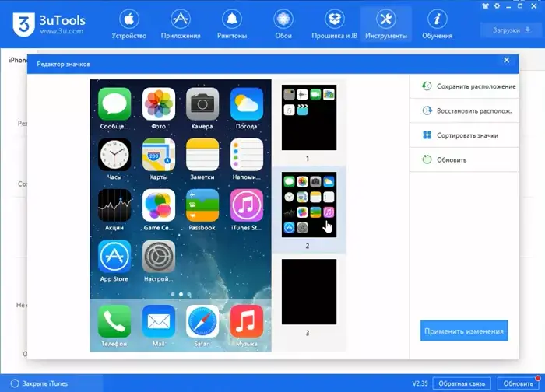Open the Обои wallpapers section
The height and width of the screenshot is (392, 545).
pyautogui.click(x=283, y=24)
